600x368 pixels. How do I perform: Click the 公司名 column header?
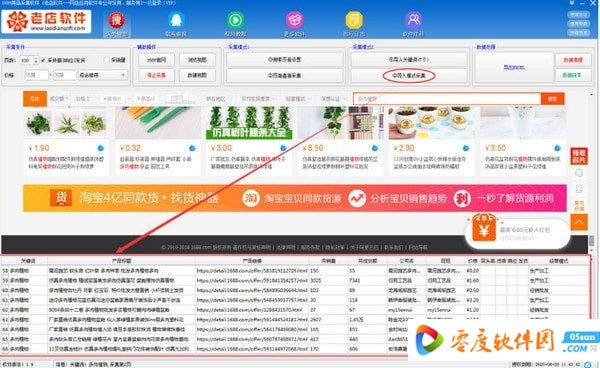tap(406, 261)
